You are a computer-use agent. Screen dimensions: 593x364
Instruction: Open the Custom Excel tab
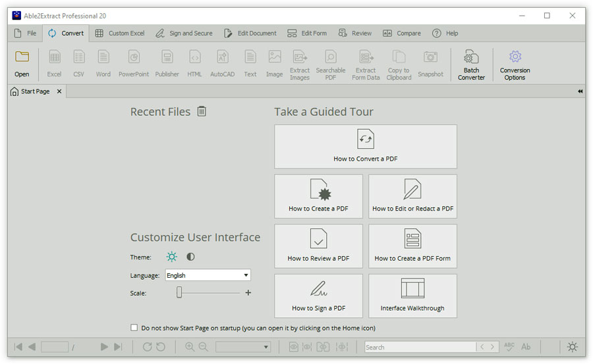[120, 34]
